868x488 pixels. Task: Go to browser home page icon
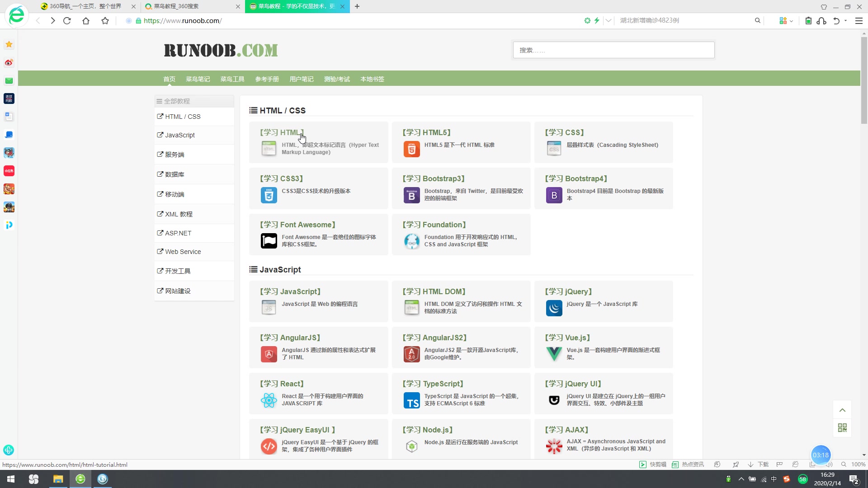pyautogui.click(x=86, y=21)
